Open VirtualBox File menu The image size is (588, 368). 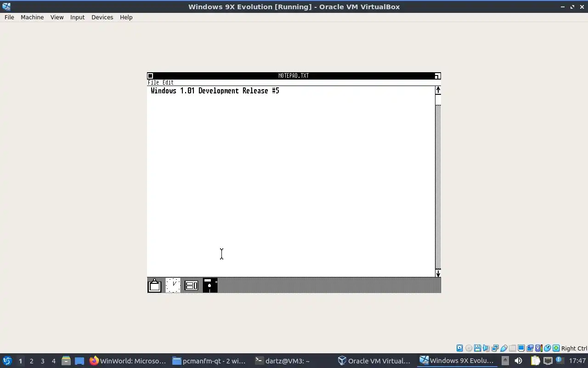(9, 17)
